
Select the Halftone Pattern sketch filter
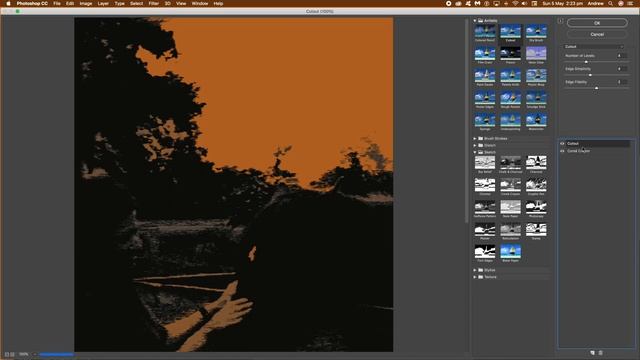(x=485, y=207)
